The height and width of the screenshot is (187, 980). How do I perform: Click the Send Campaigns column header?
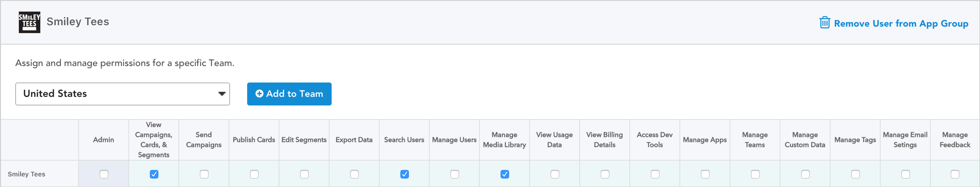click(x=204, y=140)
